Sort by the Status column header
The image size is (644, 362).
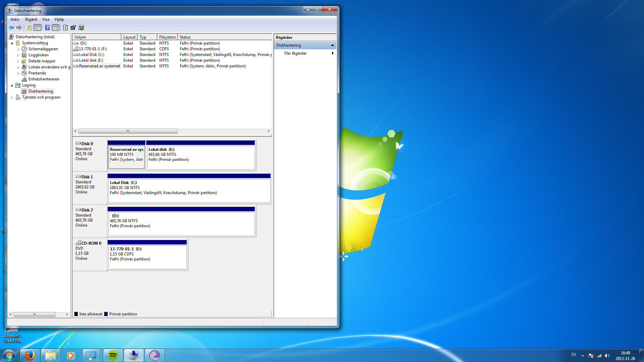[x=225, y=37]
